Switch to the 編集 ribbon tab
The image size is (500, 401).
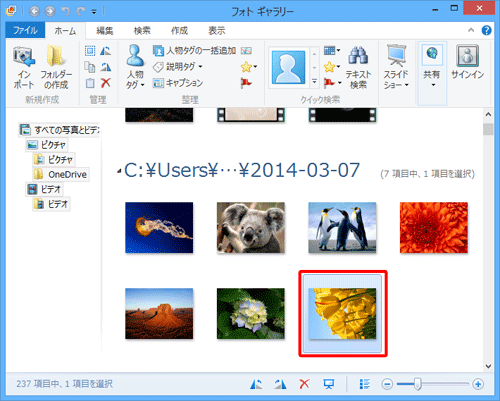[x=105, y=31]
